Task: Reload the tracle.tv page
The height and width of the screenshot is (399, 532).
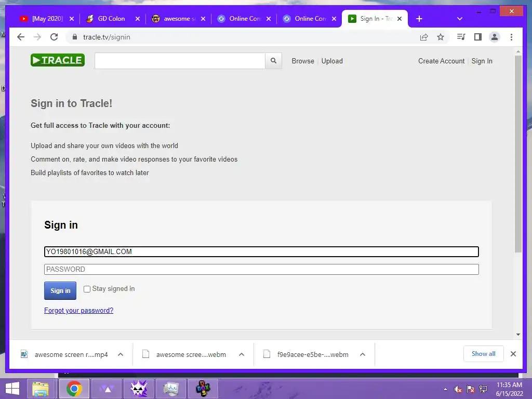Action: click(54, 37)
